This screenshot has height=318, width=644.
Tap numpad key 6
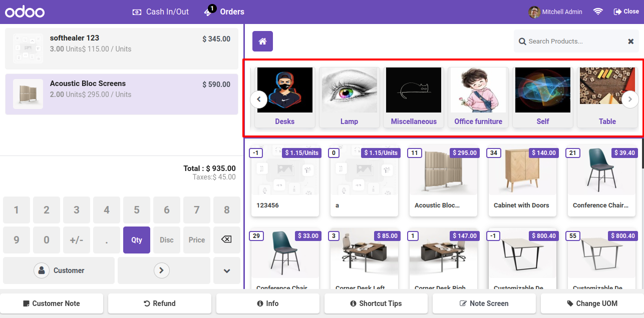click(x=167, y=210)
